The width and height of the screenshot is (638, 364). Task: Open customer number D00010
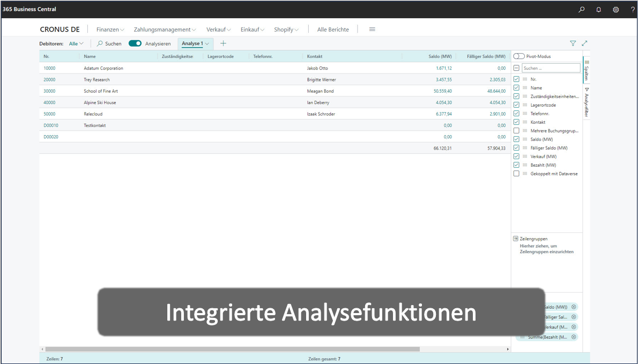(51, 125)
